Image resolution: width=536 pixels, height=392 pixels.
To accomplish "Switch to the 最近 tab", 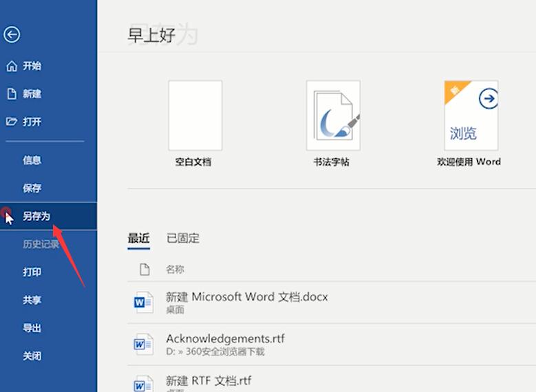I will 138,238.
